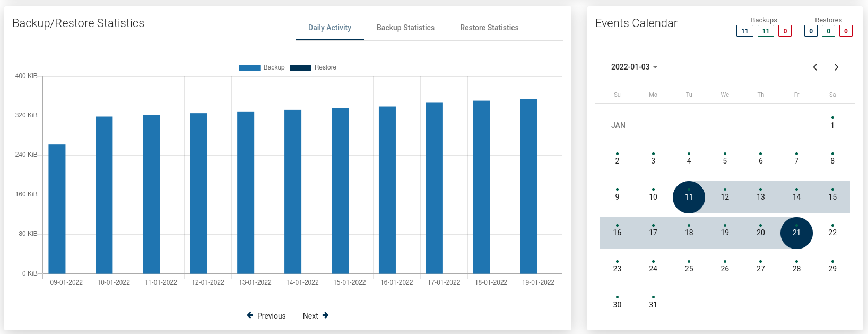Open the 2022-01-03 date dropdown
Screen dimensions: 868x334
pyautogui.click(x=634, y=67)
